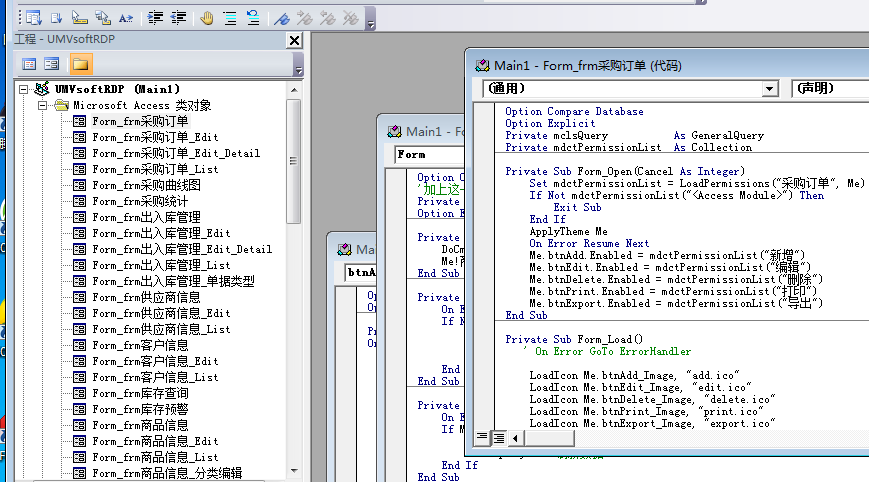Click View Object icon in project panel
The width and height of the screenshot is (869, 482).
(x=52, y=64)
